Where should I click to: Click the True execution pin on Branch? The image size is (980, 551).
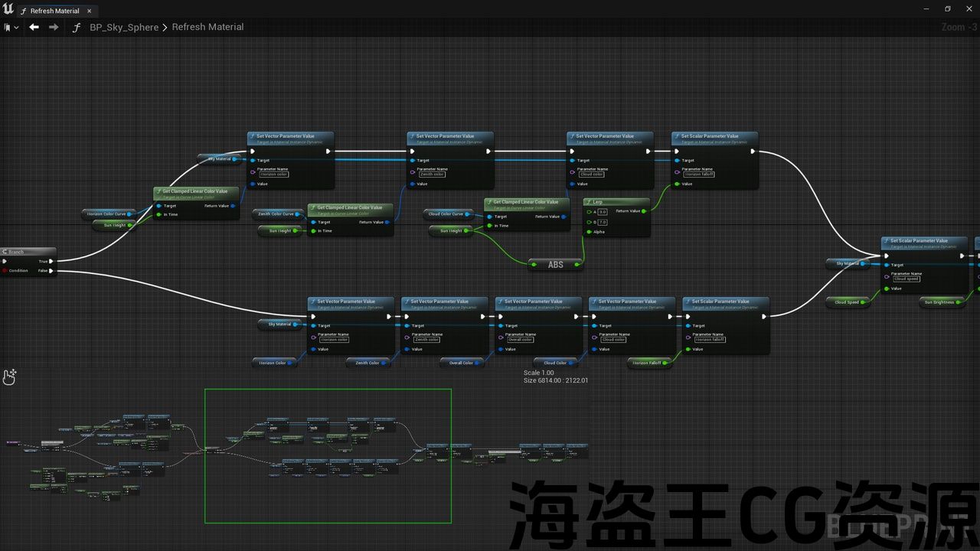pyautogui.click(x=51, y=261)
